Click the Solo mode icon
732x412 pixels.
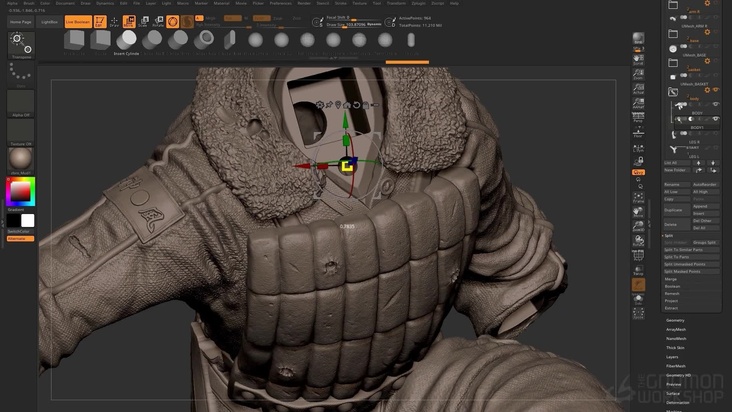pyautogui.click(x=638, y=299)
